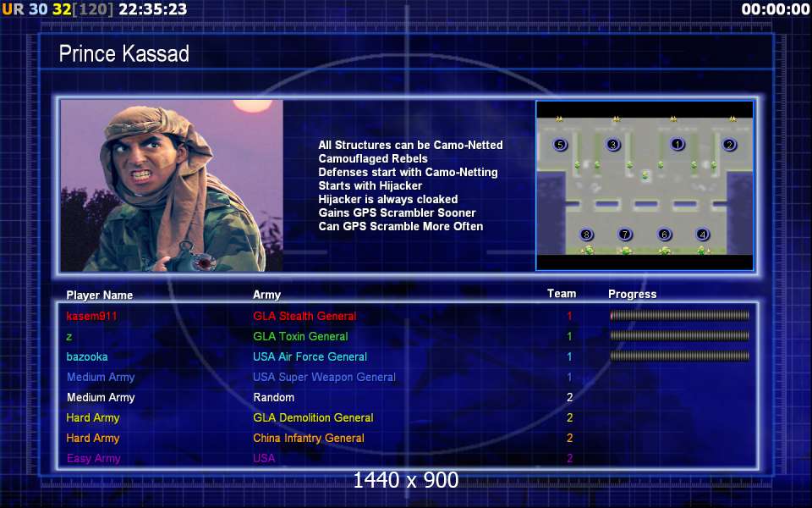Click the loading progress bar for bazooka
This screenshot has width=812, height=508.
pyautogui.click(x=679, y=356)
